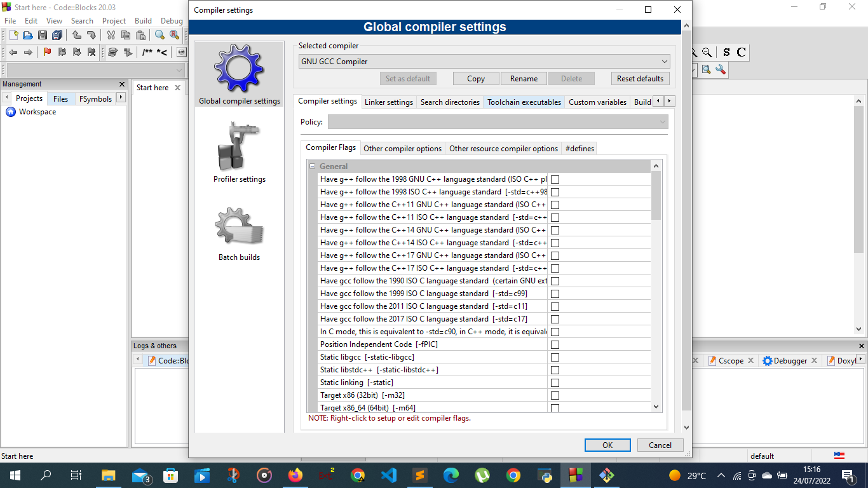Click Jump forward arrow icon
Viewport: 868px width, 488px height.
point(27,52)
